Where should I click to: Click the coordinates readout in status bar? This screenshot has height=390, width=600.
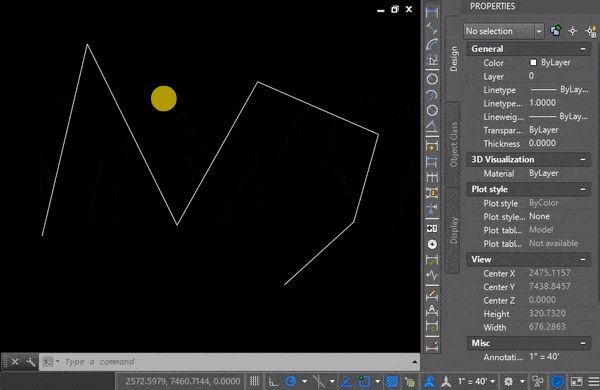pyautogui.click(x=183, y=381)
